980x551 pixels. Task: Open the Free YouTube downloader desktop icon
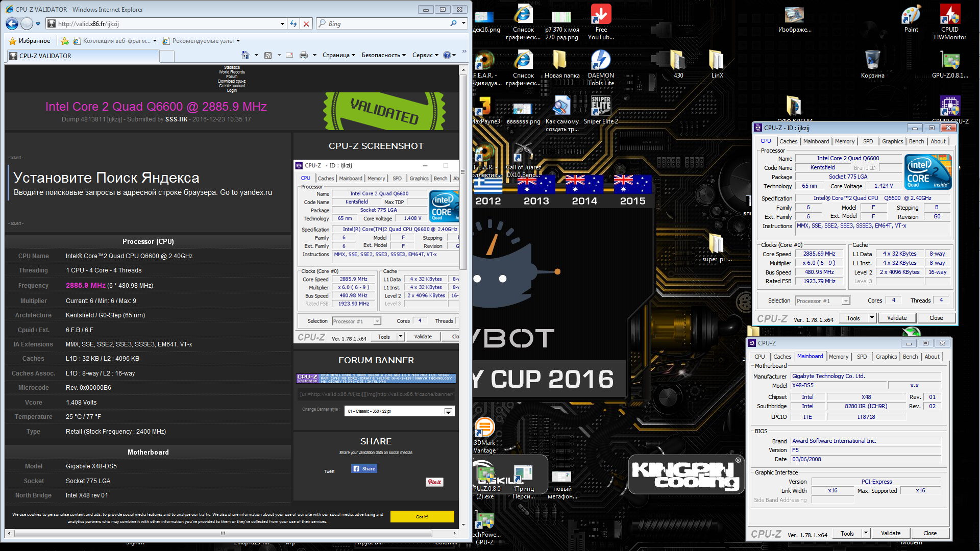pyautogui.click(x=601, y=22)
